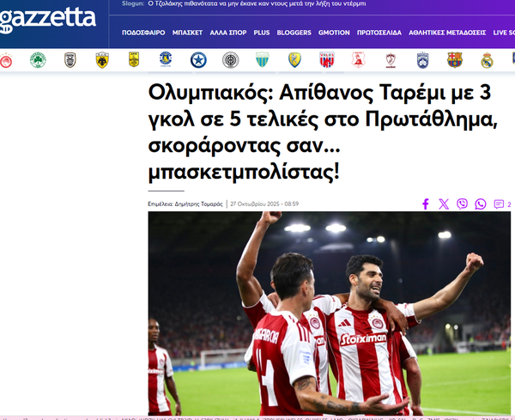
Task: Open the Panathinaikos team page logo
Action: [x=38, y=60]
